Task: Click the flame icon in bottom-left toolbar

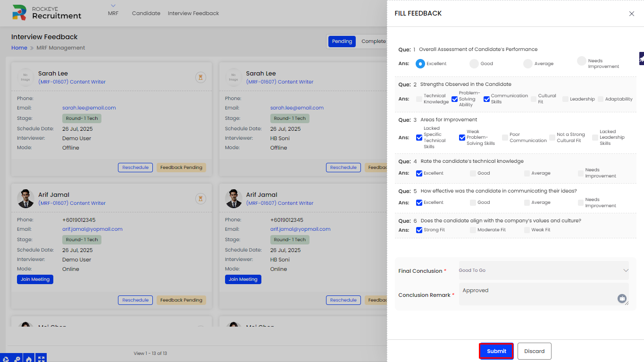Action: click(29, 359)
